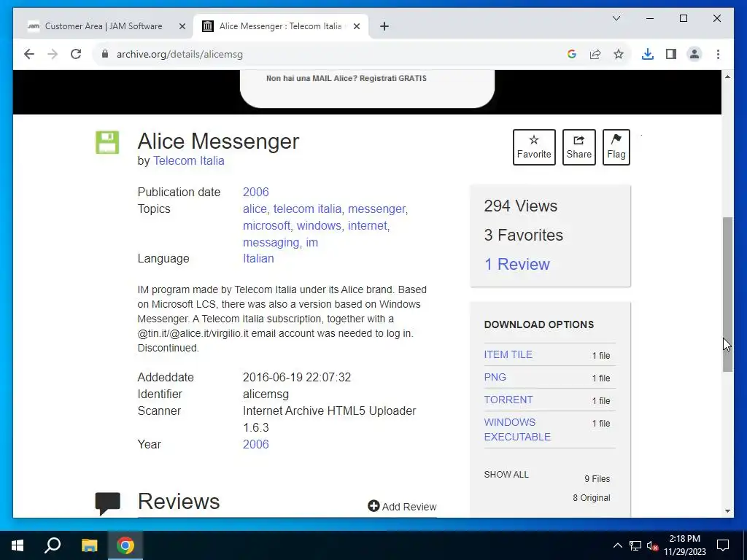Click the Google icon in the address bar
This screenshot has width=747, height=560.
[572, 54]
